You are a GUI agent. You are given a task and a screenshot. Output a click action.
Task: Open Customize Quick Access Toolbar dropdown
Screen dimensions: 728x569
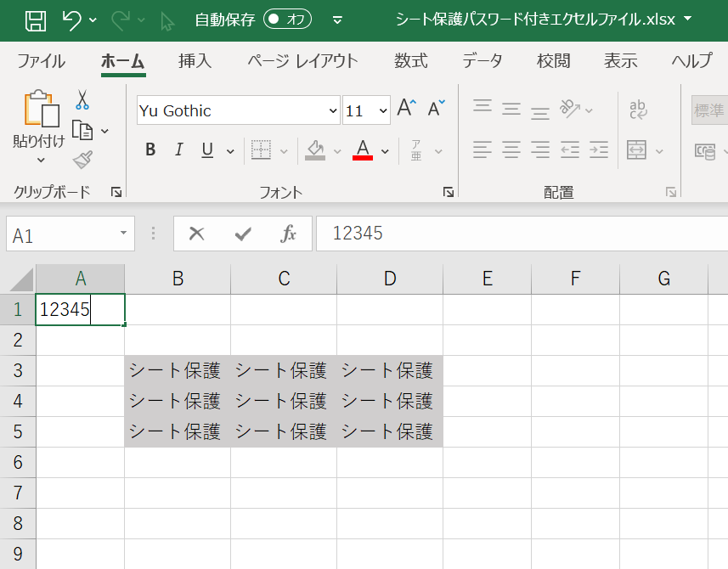pos(337,20)
